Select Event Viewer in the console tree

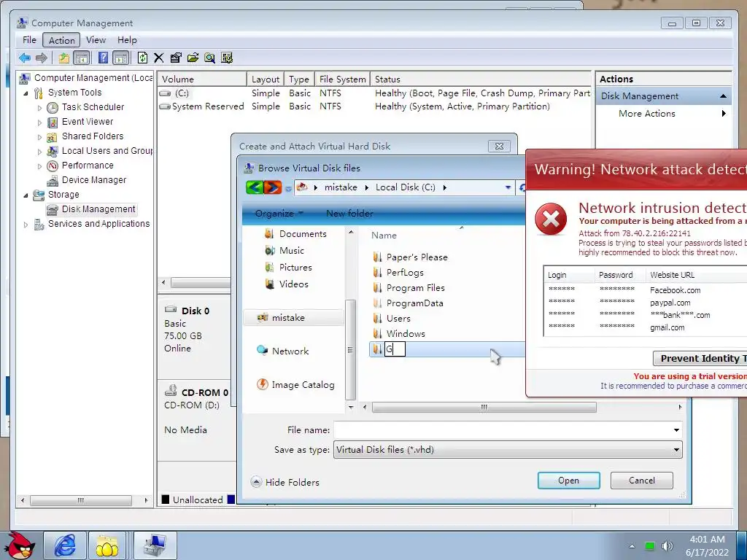coord(88,122)
